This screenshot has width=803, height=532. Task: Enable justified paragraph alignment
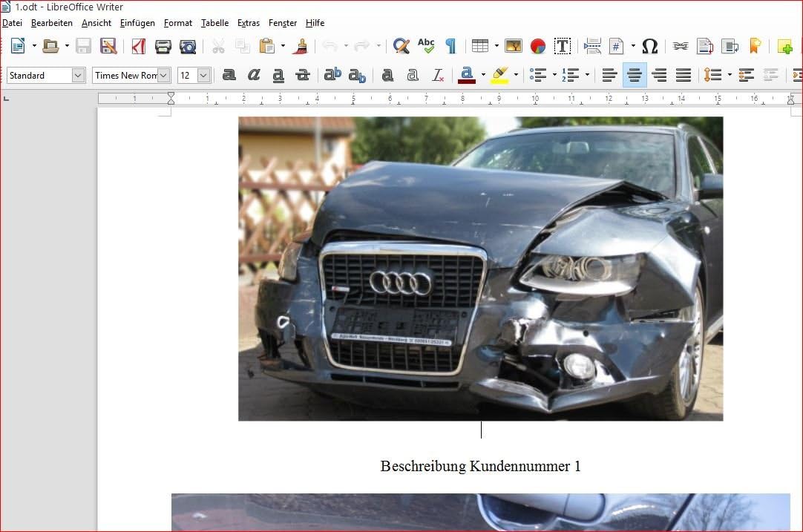click(684, 75)
